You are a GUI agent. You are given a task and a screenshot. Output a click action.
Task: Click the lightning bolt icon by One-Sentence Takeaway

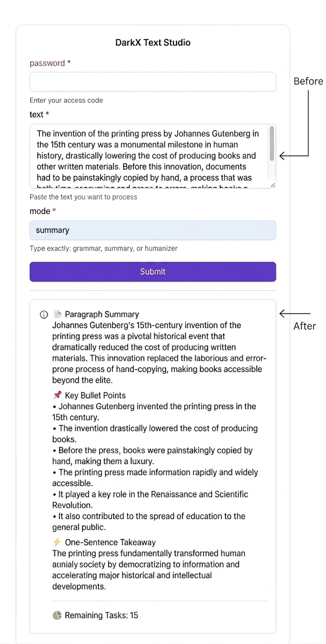(x=57, y=542)
